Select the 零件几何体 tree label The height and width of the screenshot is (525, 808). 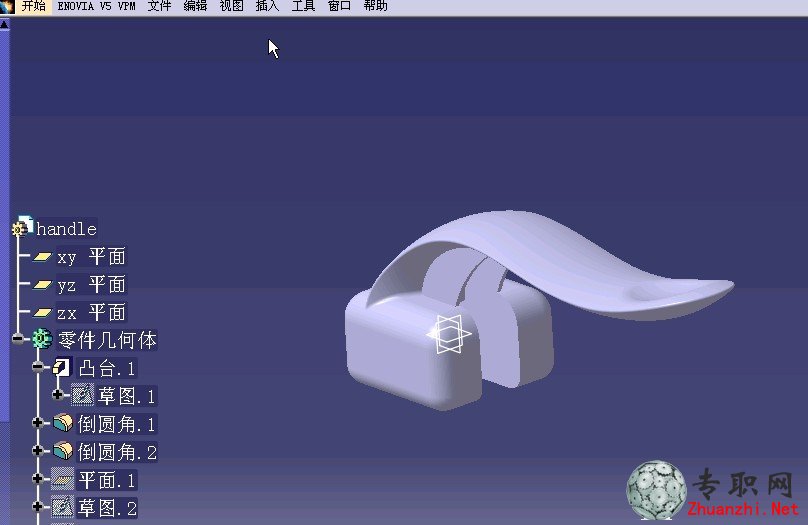(x=107, y=340)
